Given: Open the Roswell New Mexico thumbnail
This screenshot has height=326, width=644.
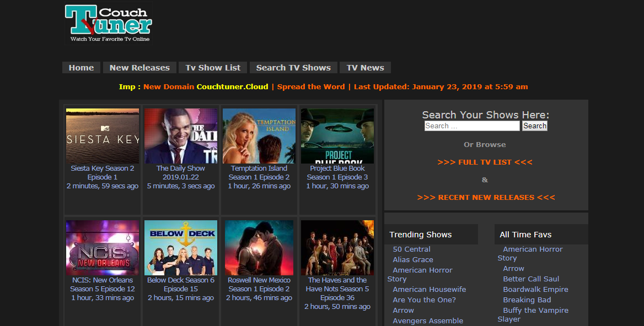Looking at the screenshot, I should pos(259,248).
